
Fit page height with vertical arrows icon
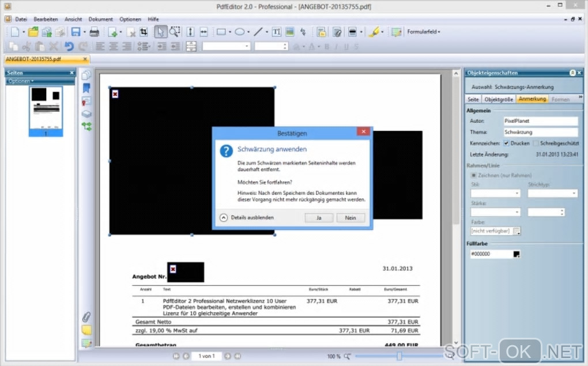[190, 32]
